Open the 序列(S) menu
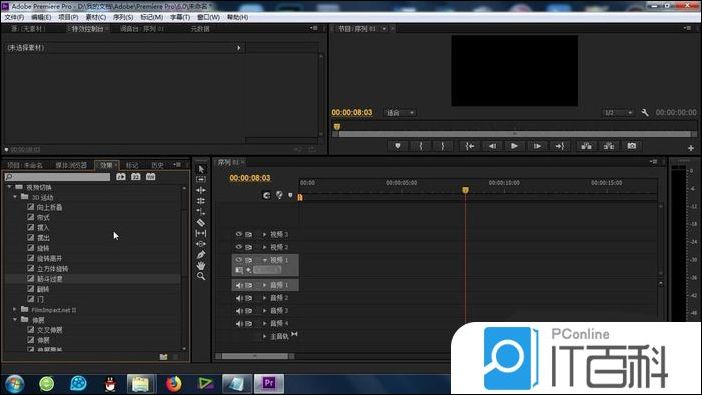The width and height of the screenshot is (702, 395). point(123,17)
